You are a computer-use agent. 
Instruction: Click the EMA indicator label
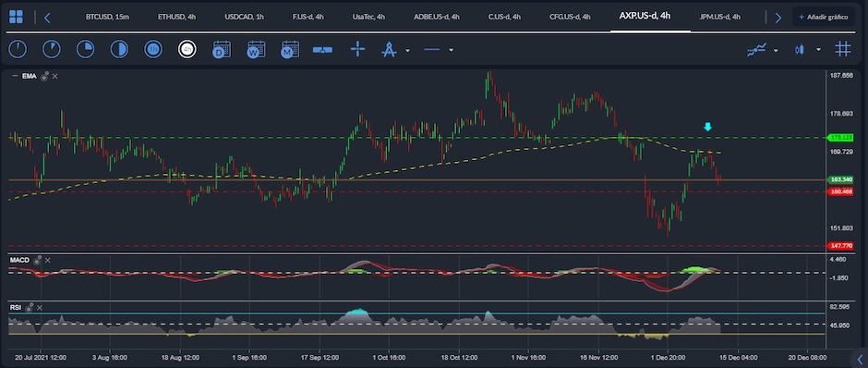click(x=30, y=77)
